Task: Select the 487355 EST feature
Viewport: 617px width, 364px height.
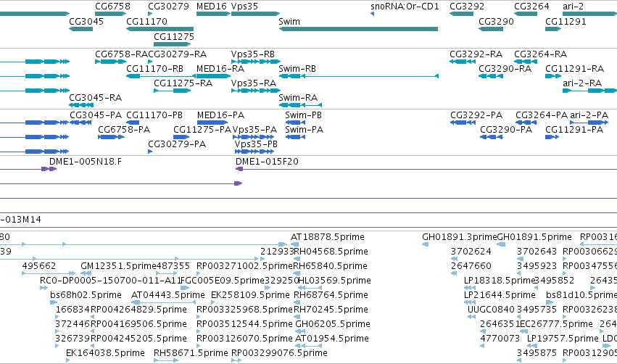Action: tap(167, 273)
